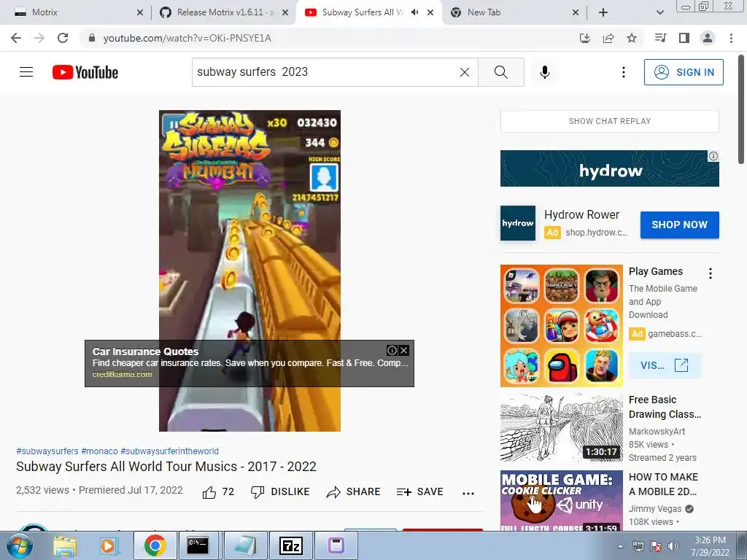The image size is (747, 560).
Task: Click the video title text
Action: pyautogui.click(x=166, y=466)
